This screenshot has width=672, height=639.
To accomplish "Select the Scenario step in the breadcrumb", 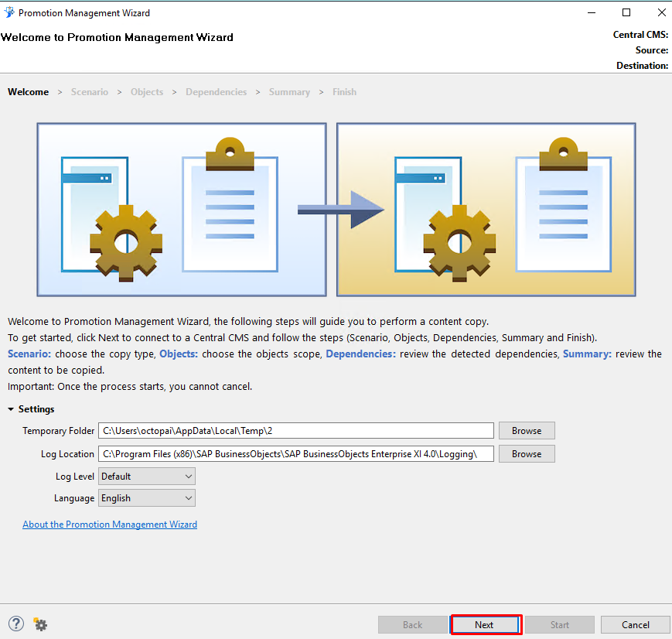I will tap(90, 92).
